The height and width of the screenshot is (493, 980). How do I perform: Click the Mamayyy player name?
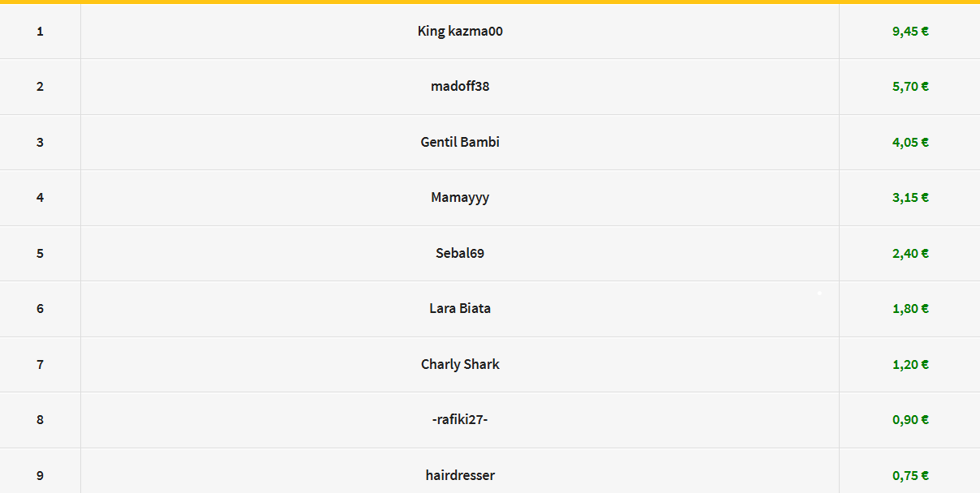pos(460,198)
